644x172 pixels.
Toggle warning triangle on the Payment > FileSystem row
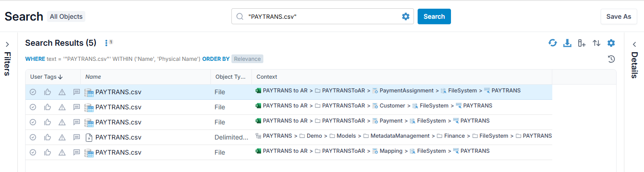coord(62,122)
